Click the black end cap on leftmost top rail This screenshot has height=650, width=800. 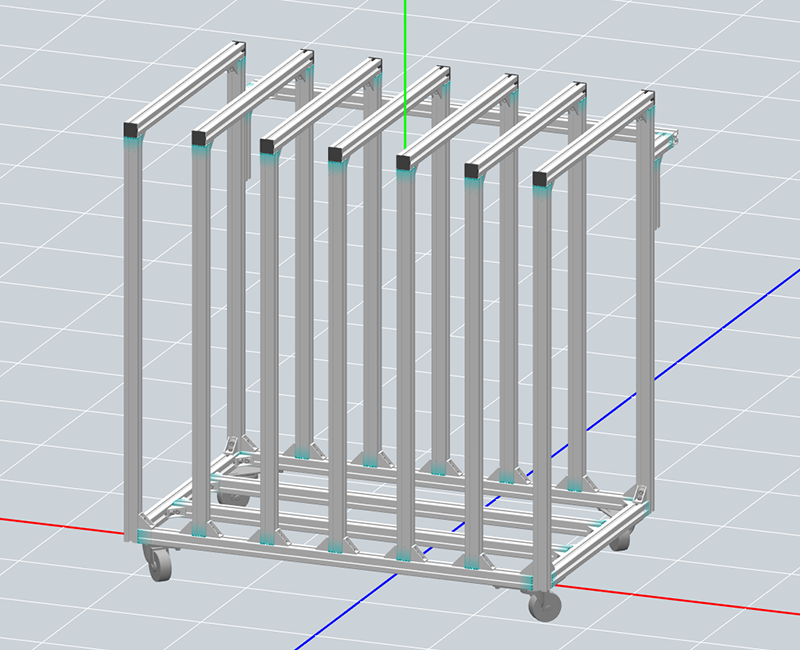tap(132, 129)
